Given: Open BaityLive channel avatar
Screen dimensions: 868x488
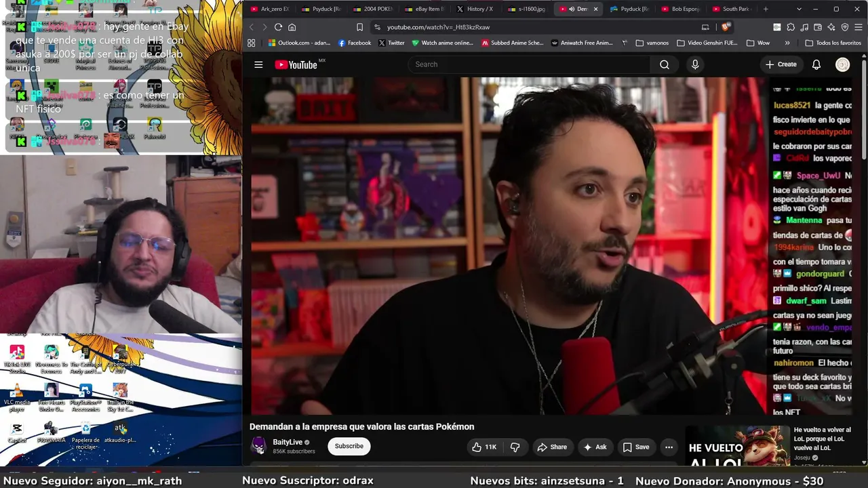Looking at the screenshot, I should point(259,446).
